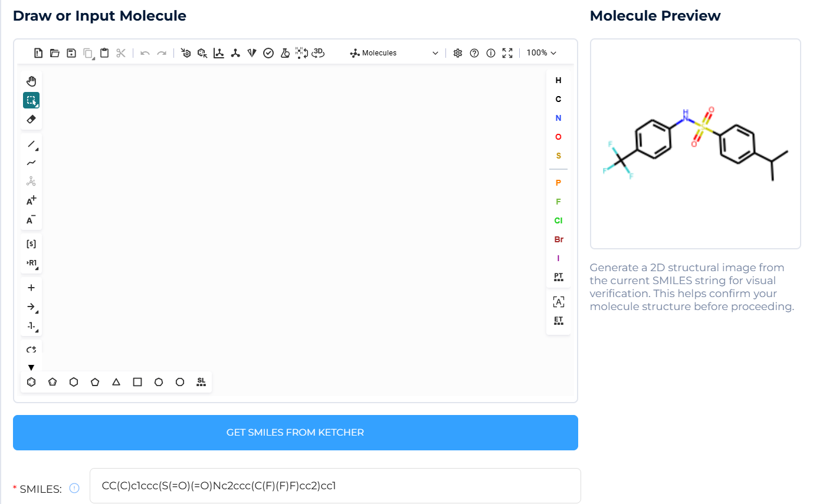Select the Erase tool
813x504 pixels.
point(31,118)
